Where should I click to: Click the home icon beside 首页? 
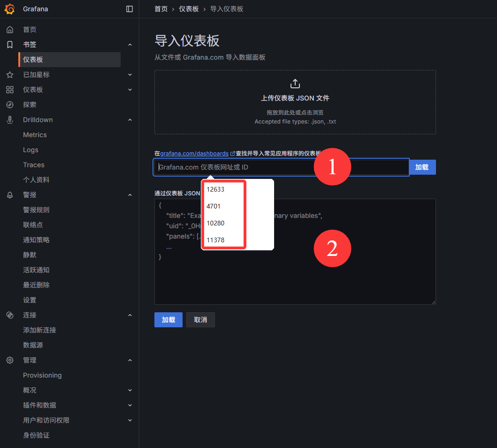10,30
